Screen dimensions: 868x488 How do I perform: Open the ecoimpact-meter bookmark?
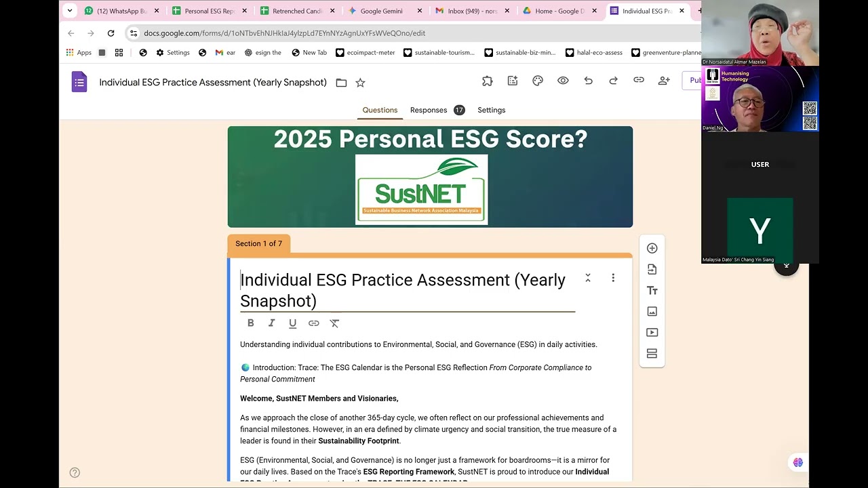pos(365,53)
